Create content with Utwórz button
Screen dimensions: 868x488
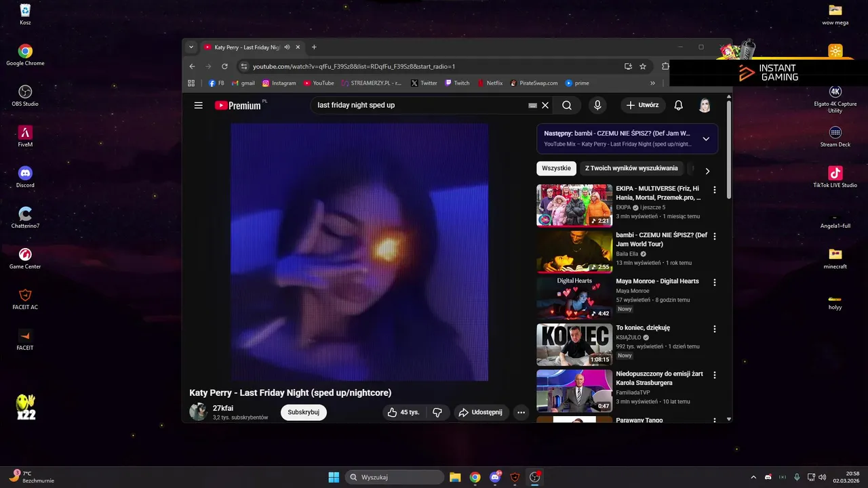(x=642, y=105)
